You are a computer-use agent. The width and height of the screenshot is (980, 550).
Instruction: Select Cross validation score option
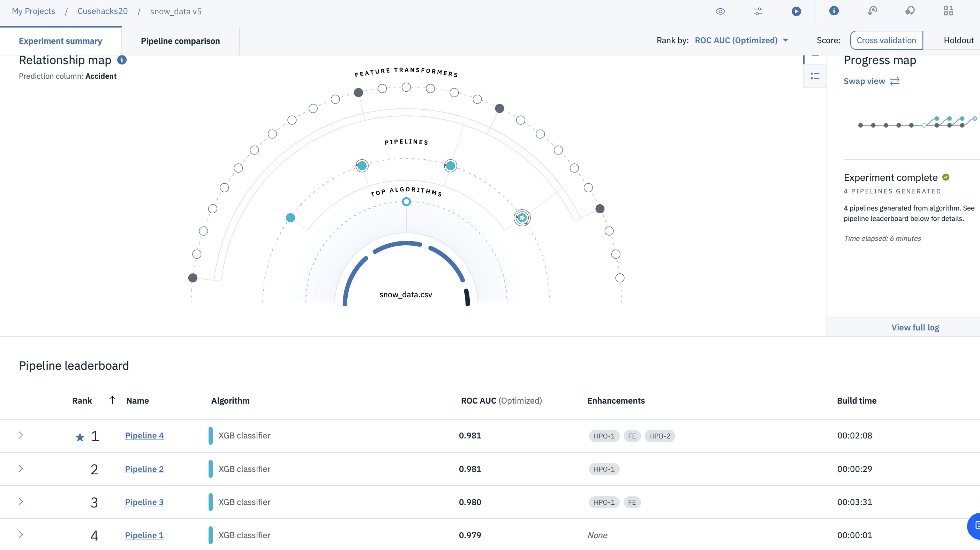(x=886, y=40)
